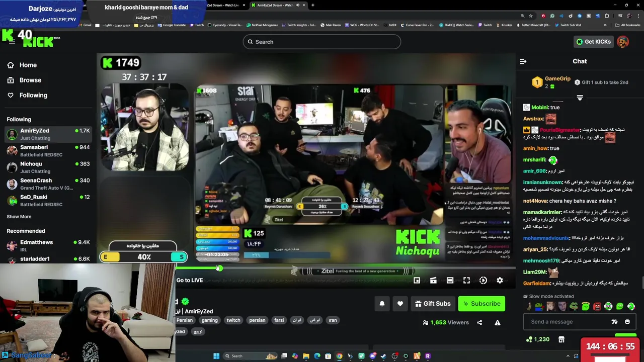Open Edmatthews recommended channel
The image size is (644, 362).
point(48,246)
